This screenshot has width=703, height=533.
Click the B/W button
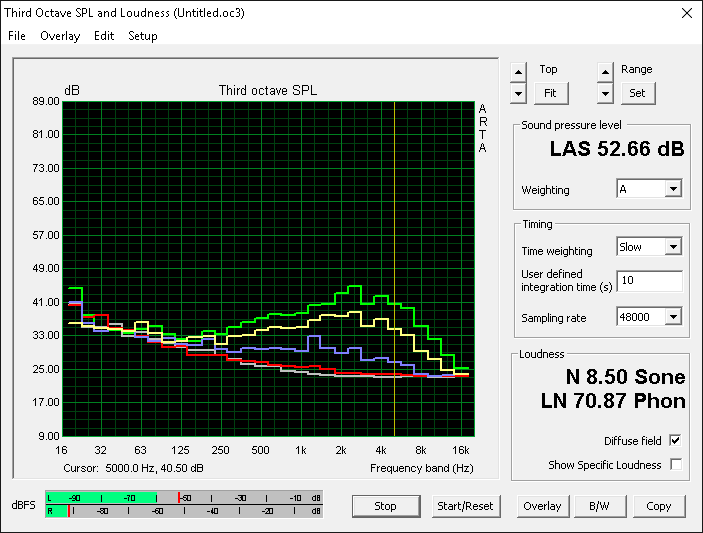coord(600,506)
